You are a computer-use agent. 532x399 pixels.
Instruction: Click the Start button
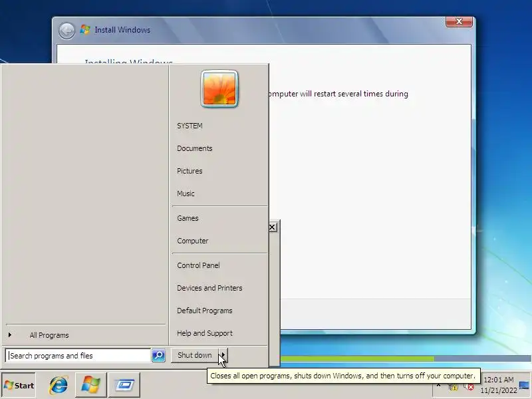coord(19,385)
